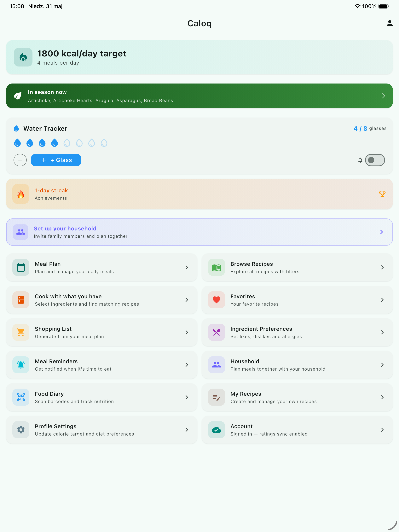Open the profile person icon

pos(390,23)
